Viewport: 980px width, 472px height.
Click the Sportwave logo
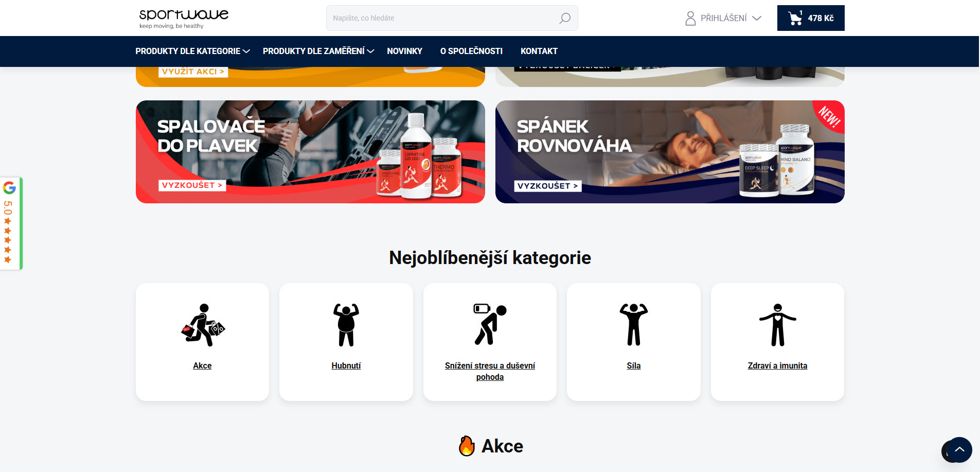184,18
